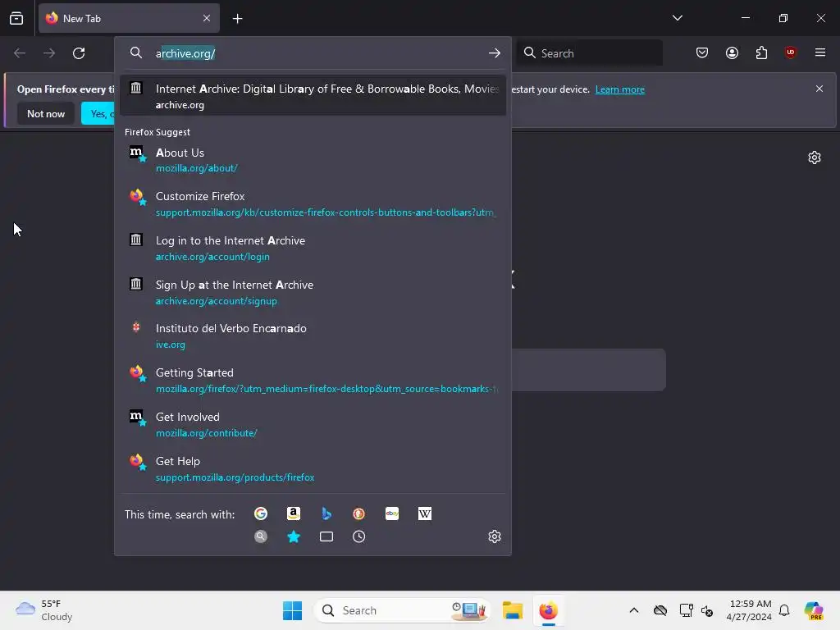The height and width of the screenshot is (630, 840).
Task: Open uBlock Origin extension icon
Action: coord(790,52)
